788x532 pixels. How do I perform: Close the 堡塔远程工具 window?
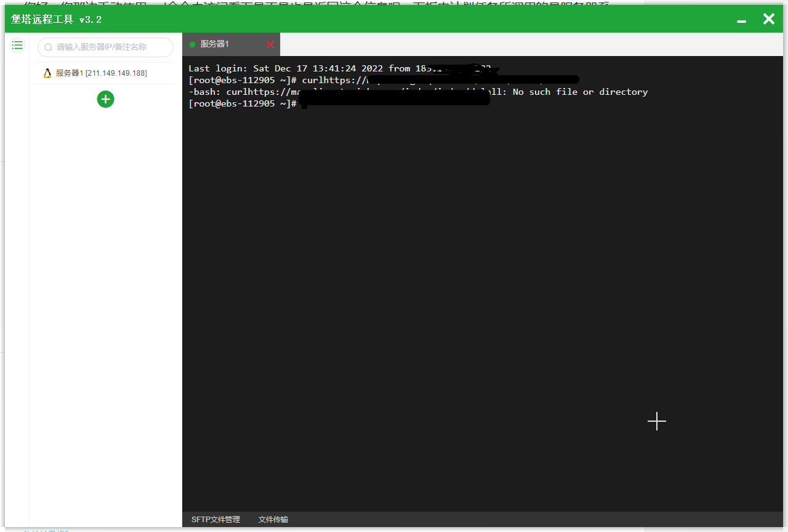[769, 19]
